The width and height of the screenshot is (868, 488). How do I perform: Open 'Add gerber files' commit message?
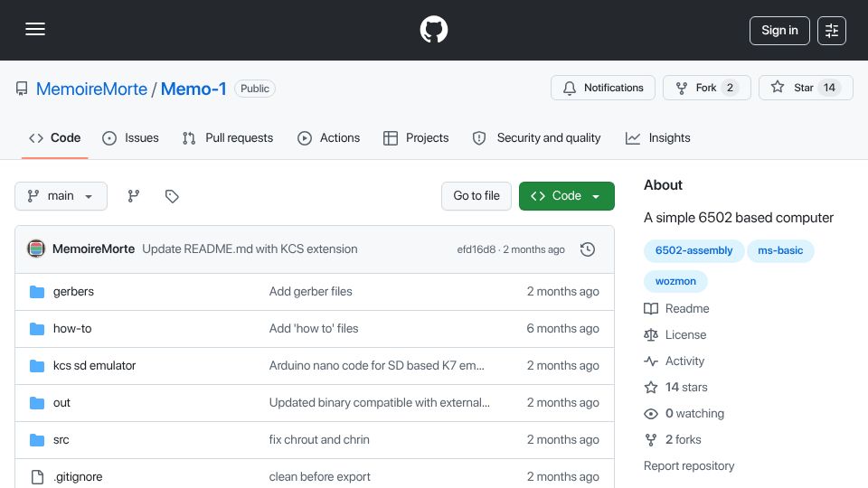pyautogui.click(x=310, y=292)
